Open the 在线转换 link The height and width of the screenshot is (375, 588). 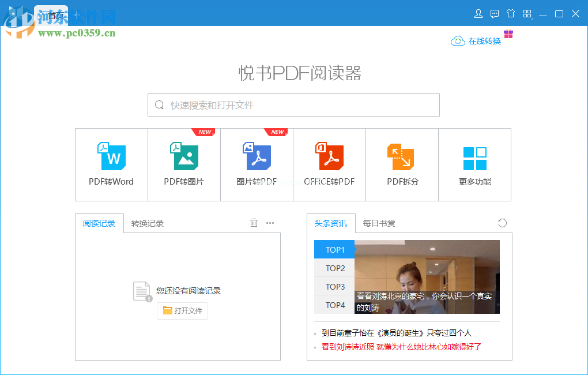click(x=476, y=41)
